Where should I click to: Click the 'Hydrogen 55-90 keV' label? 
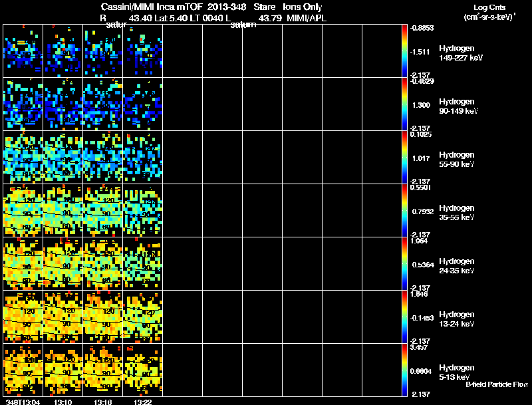457,160
